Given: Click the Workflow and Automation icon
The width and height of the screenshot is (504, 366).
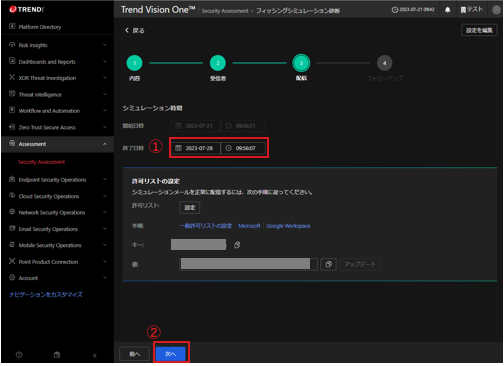Looking at the screenshot, I should (12, 110).
